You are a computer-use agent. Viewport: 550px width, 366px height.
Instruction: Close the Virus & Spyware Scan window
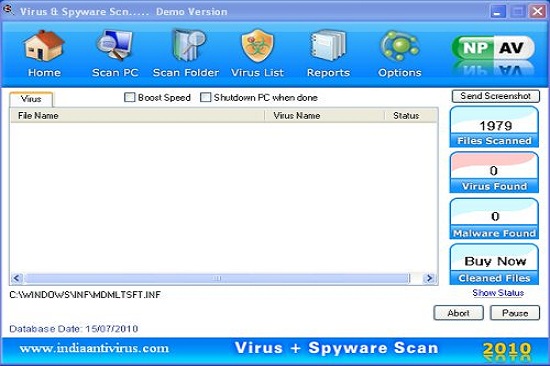tap(538, 12)
